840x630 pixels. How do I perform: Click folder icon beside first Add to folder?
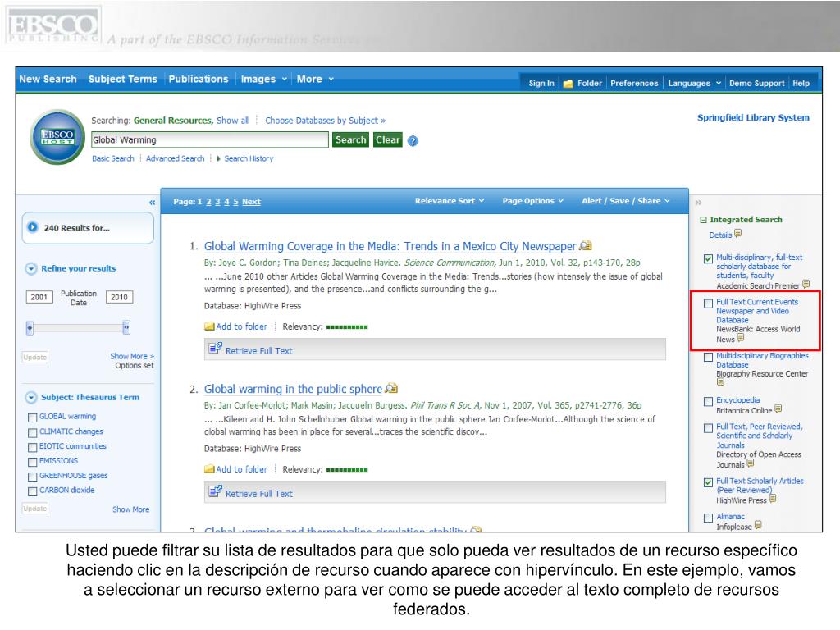click(x=209, y=326)
